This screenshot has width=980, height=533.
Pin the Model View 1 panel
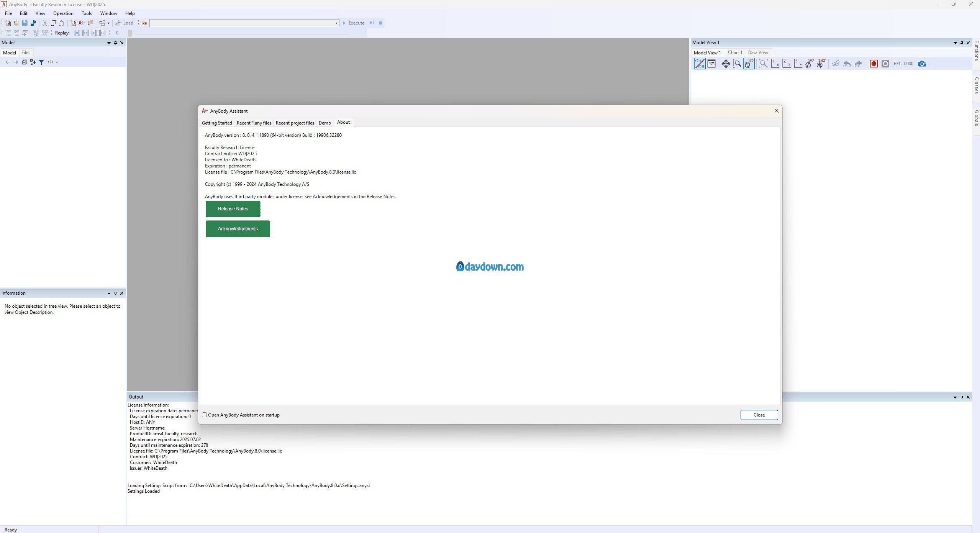[962, 43]
